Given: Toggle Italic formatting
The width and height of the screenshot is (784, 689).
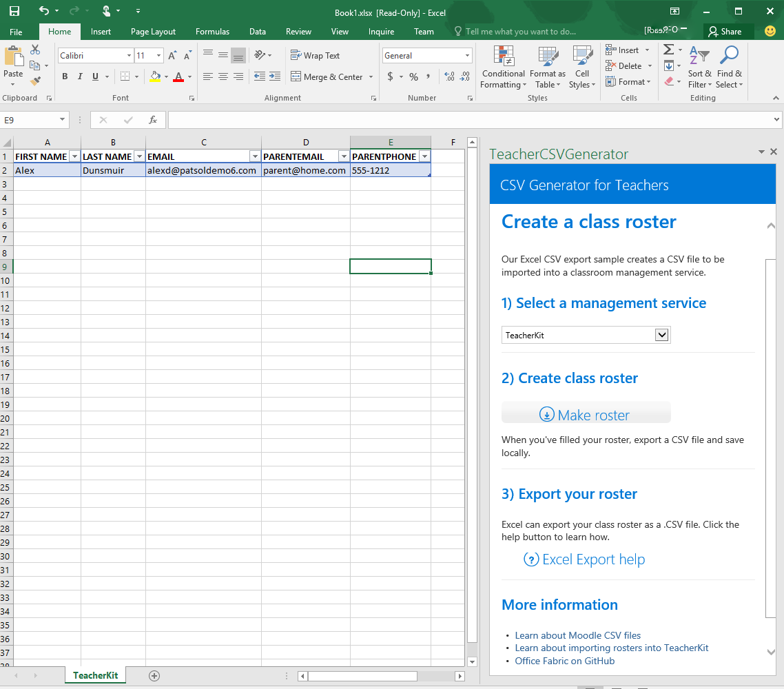Looking at the screenshot, I should 80,76.
